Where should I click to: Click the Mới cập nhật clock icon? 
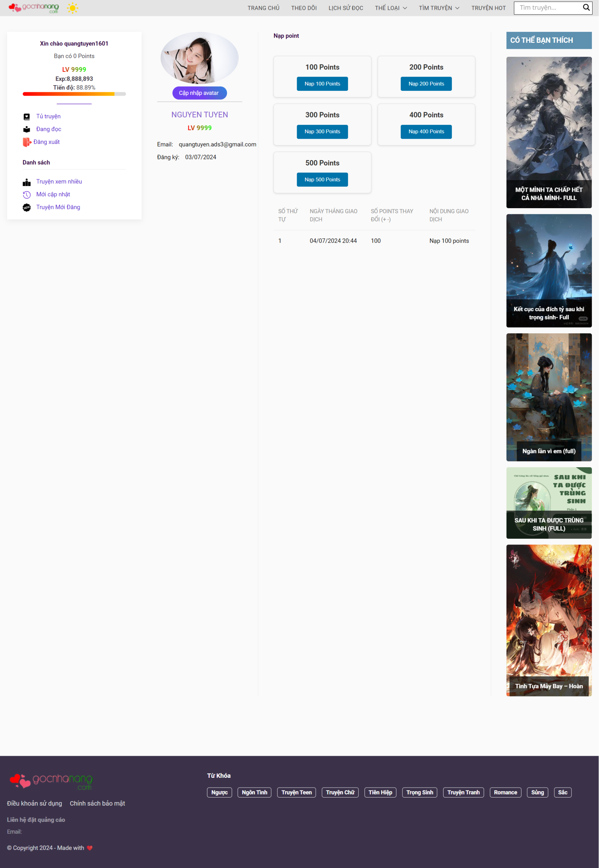coord(27,195)
